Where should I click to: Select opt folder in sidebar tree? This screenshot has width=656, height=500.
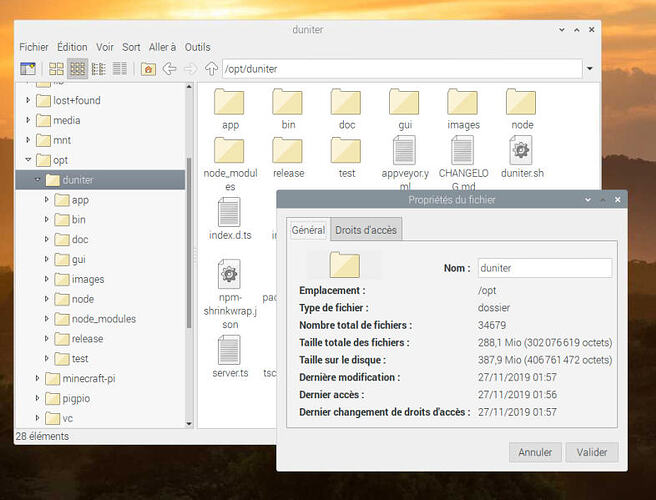tap(61, 160)
